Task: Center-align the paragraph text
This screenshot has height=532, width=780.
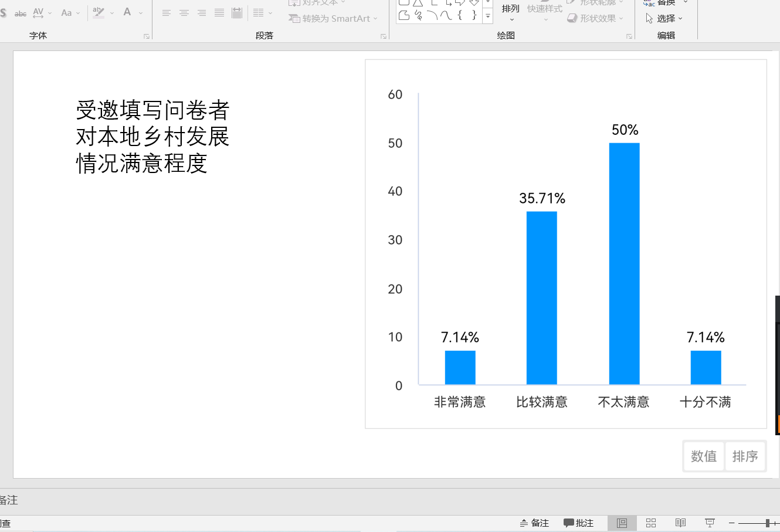Action: pos(184,13)
